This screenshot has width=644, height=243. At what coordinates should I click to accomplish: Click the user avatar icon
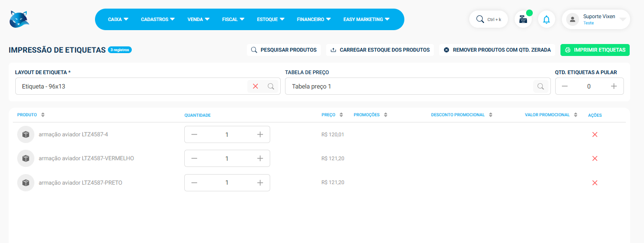coord(572,20)
